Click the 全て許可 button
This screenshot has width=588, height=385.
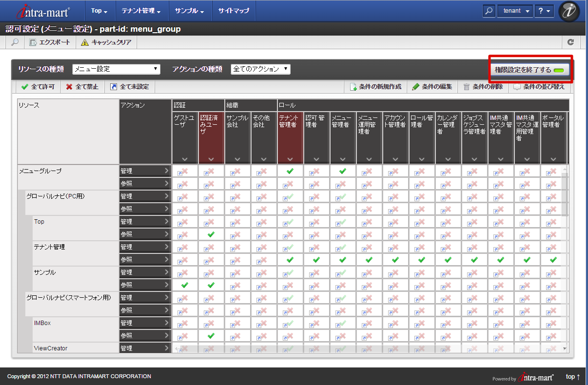(x=38, y=87)
